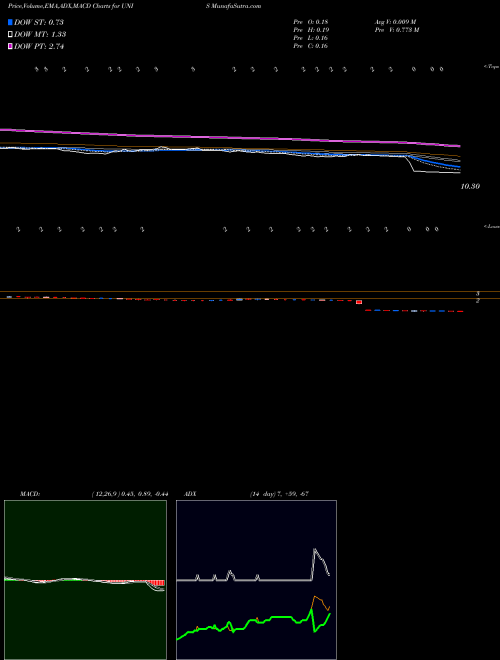Viewport: 500px width, 660px height.
Task: Click the 'Avg V: 0.009 M' volume value
Action: tap(396, 22)
